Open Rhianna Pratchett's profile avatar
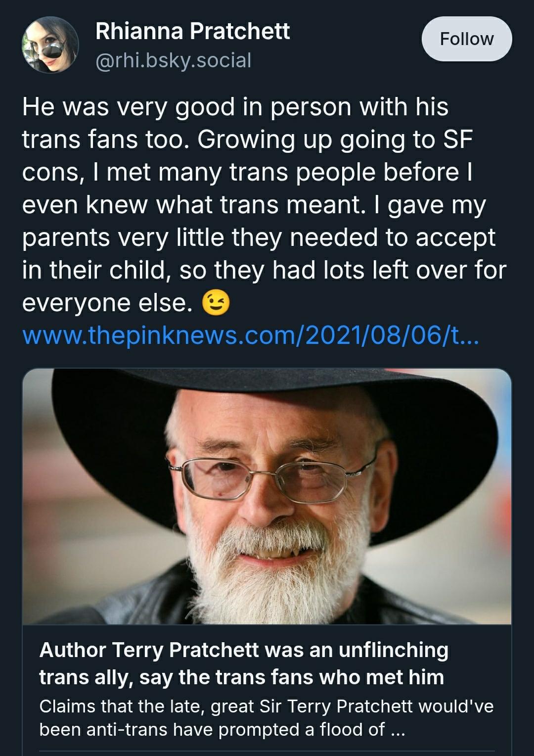Viewport: 534px width, 756px height. tap(50, 45)
